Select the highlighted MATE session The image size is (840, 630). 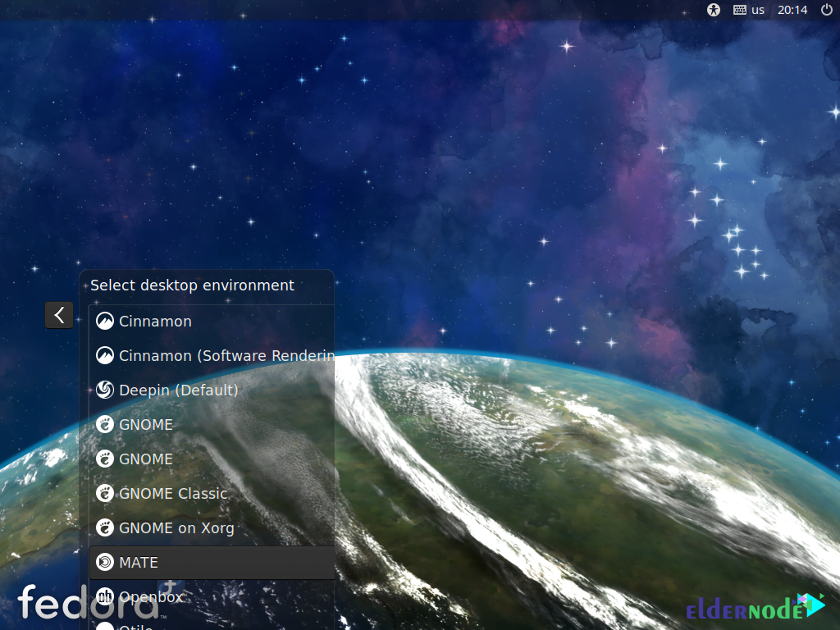pos(212,563)
